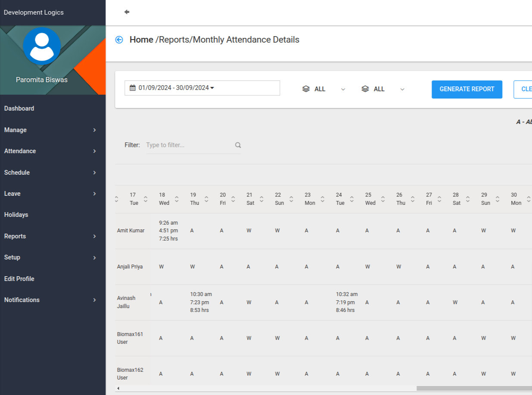
Task: Sort by the 17 Tue column
Action: (146, 199)
